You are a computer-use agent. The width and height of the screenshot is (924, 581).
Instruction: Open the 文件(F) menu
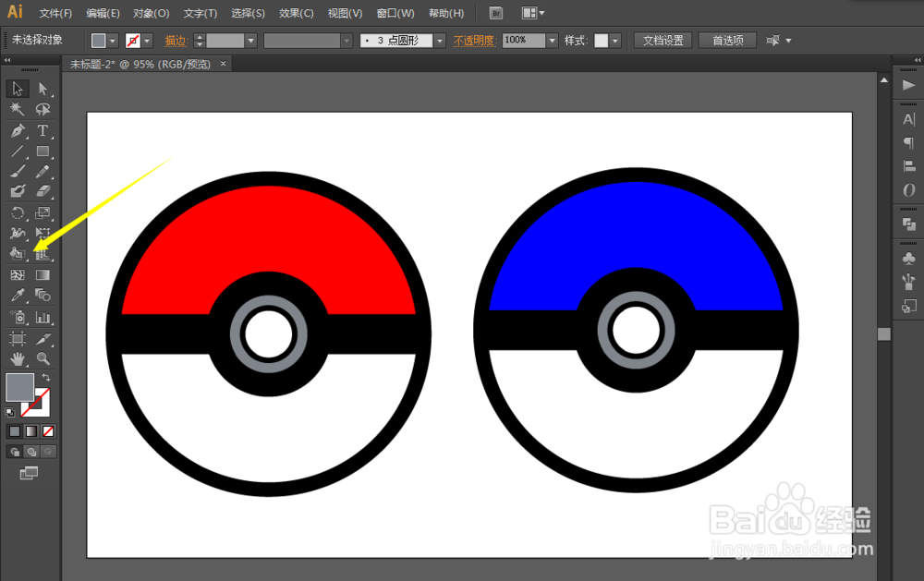tap(55, 13)
